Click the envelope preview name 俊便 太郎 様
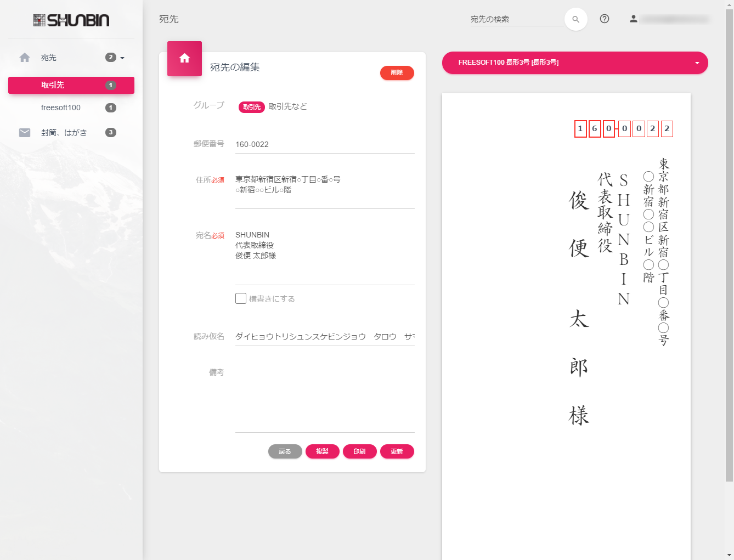The height and width of the screenshot is (560, 734). [579, 308]
